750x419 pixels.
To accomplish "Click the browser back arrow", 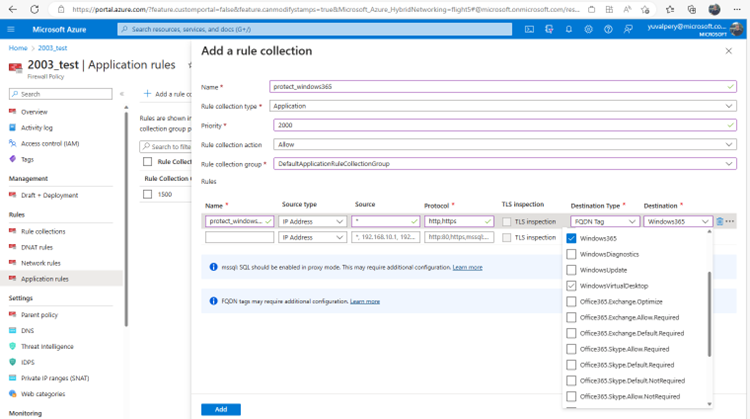I will point(13,9).
